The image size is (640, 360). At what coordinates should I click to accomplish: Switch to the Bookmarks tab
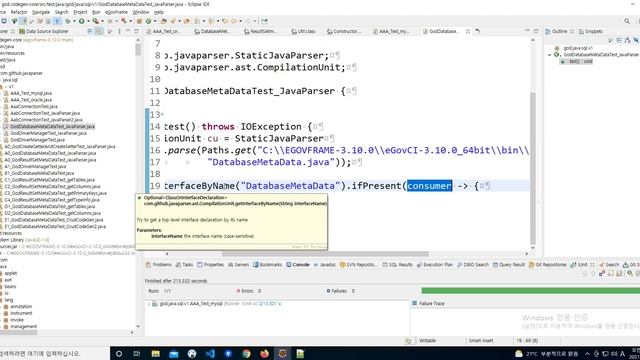point(268,265)
